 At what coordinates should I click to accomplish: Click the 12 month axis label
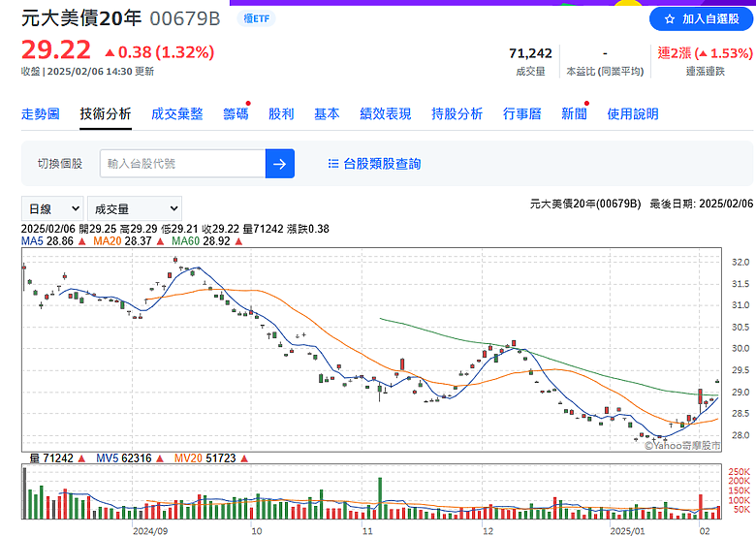click(488, 531)
